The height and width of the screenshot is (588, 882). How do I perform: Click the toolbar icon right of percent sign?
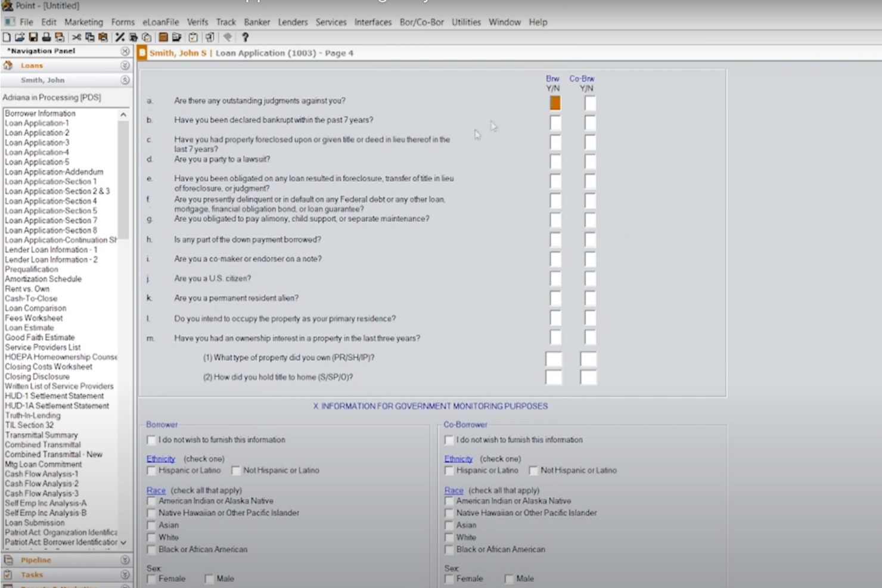133,38
